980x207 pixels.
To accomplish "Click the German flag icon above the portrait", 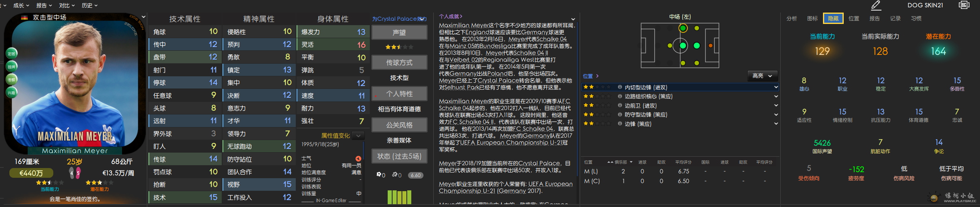I will pyautogui.click(x=24, y=17).
